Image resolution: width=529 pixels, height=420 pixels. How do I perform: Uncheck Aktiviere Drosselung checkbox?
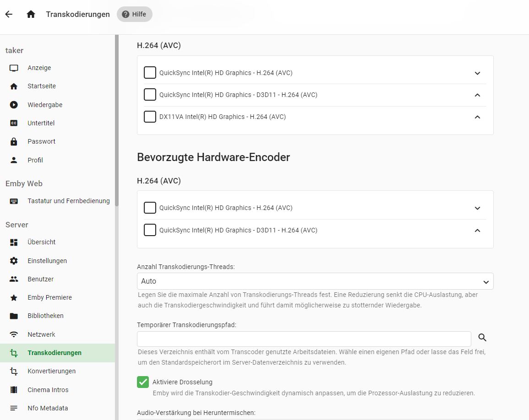pyautogui.click(x=143, y=382)
